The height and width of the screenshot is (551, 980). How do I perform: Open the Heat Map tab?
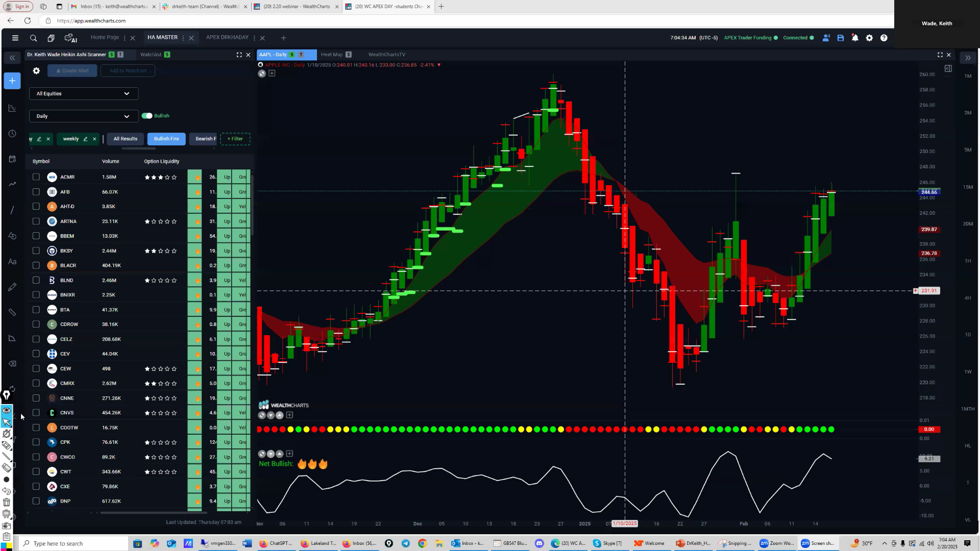coord(332,55)
